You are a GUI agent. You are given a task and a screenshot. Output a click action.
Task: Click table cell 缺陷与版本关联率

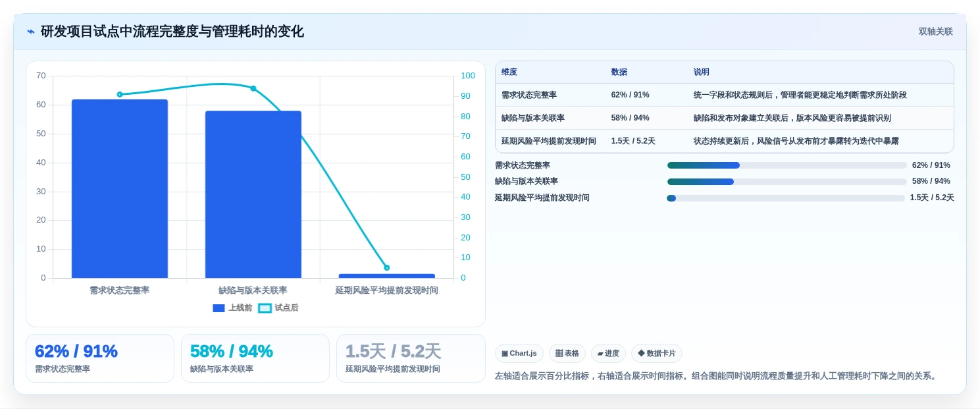(533, 118)
